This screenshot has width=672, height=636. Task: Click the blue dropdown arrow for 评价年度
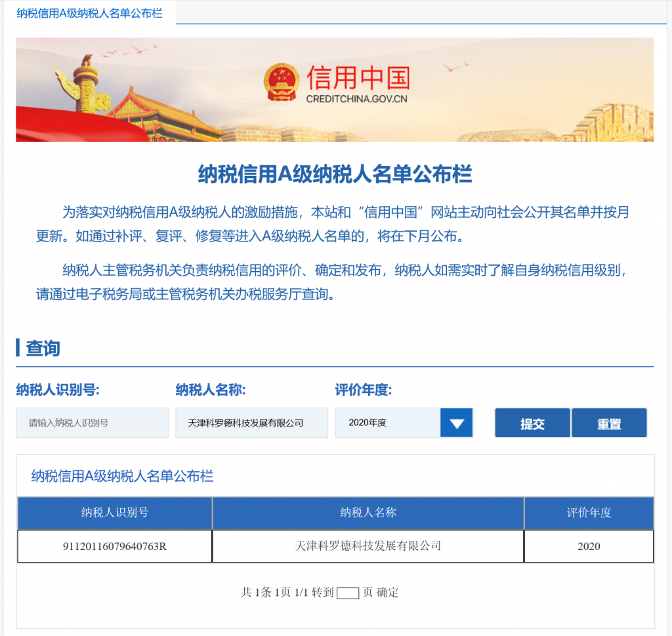pos(457,423)
